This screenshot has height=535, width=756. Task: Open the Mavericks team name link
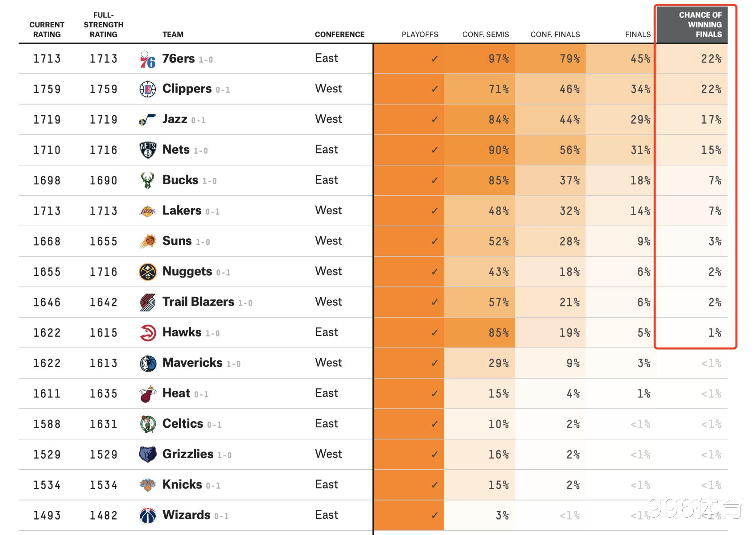point(192,363)
